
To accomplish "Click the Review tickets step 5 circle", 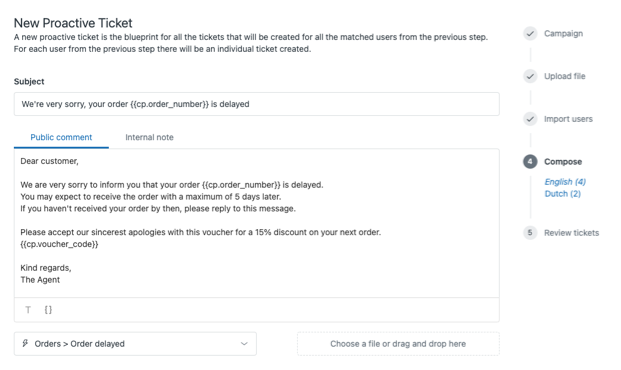I will [x=530, y=233].
